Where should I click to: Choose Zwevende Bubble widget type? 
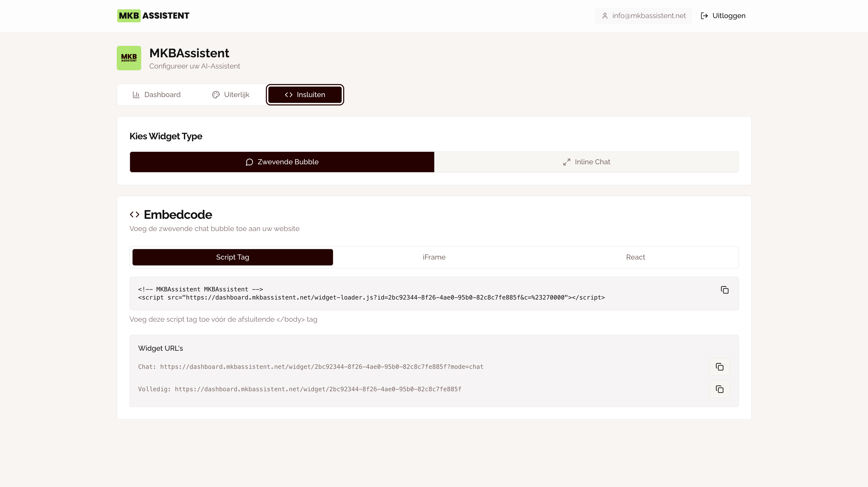[282, 162]
